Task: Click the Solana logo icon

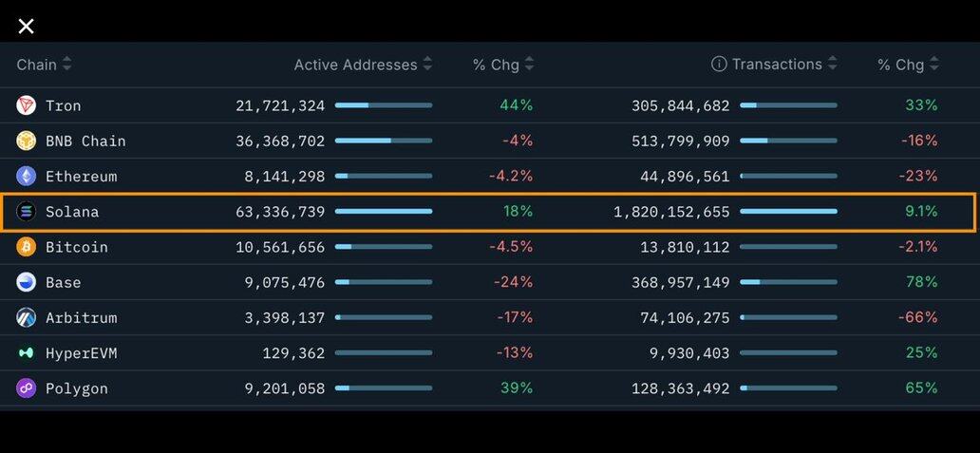Action: [x=27, y=212]
